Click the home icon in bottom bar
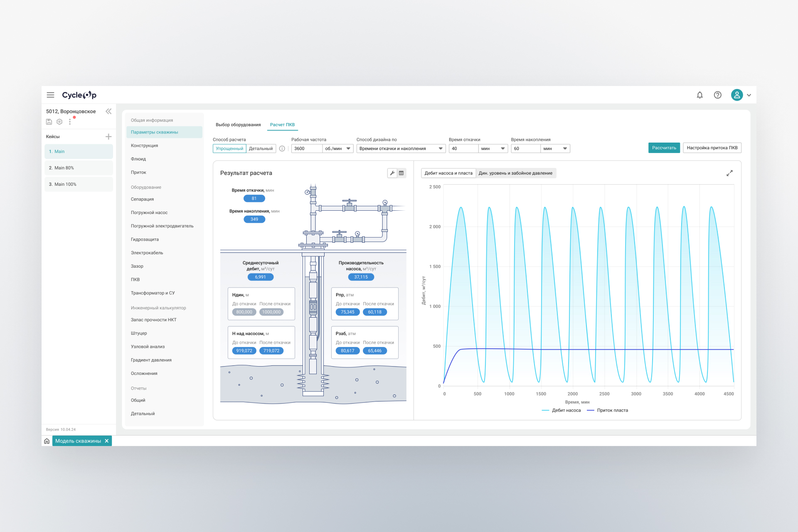This screenshot has width=798, height=532. click(47, 441)
